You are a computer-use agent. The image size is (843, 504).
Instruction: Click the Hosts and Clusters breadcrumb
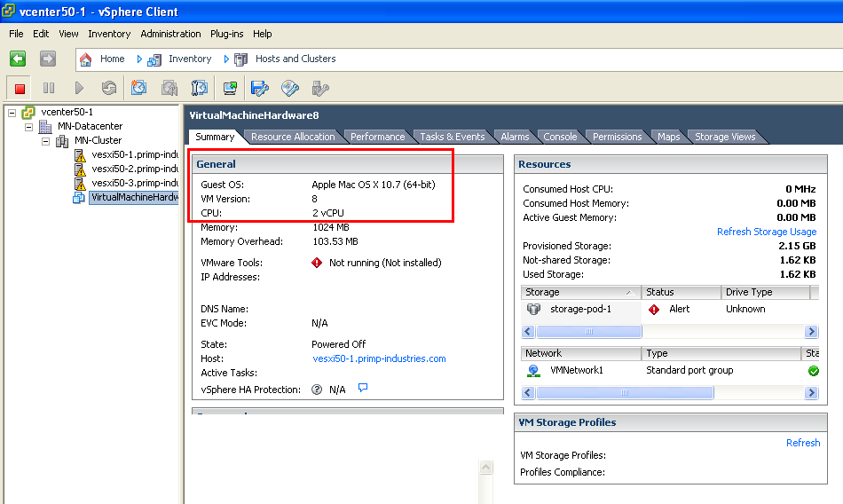(295, 59)
